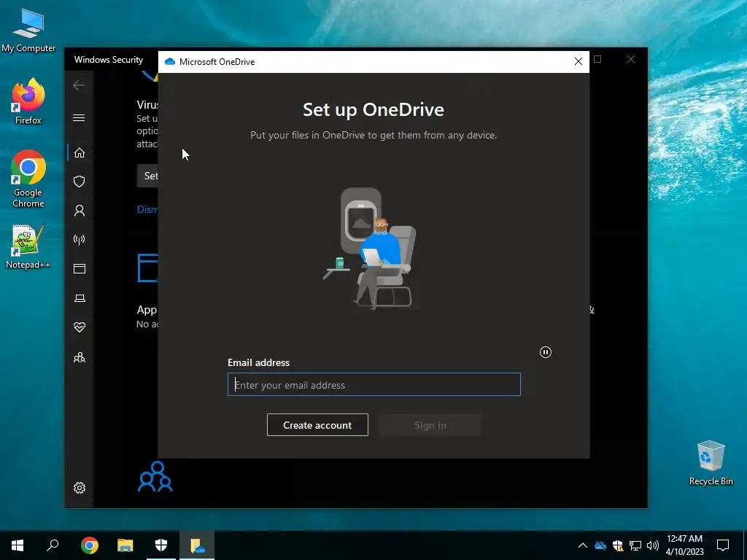Open Firefox desktop shortcut

pos(28,101)
